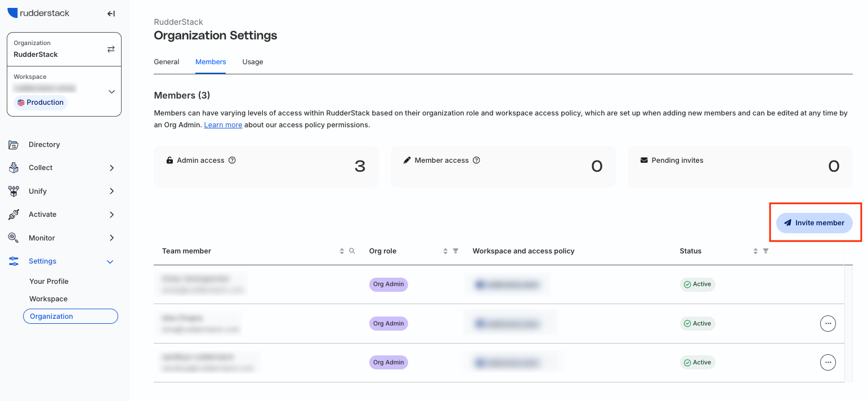The height and width of the screenshot is (401, 868).
Task: Click Org Admin badge in third row
Action: pos(388,363)
